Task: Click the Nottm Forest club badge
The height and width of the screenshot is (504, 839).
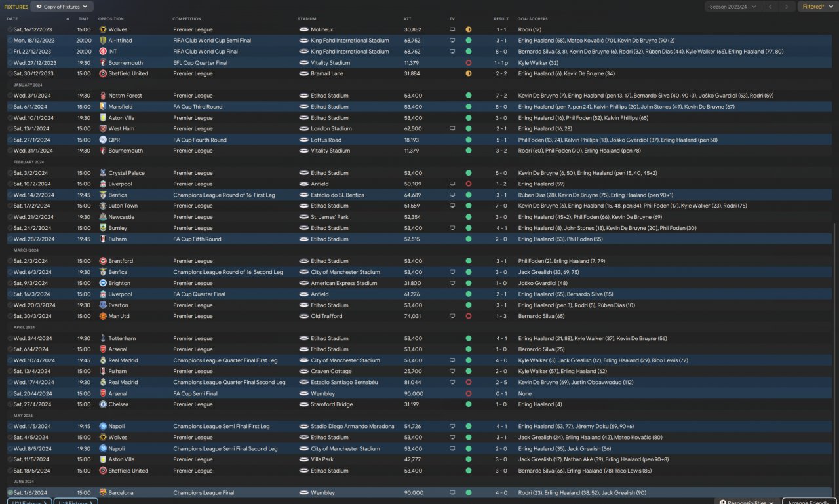Action: pyautogui.click(x=103, y=96)
